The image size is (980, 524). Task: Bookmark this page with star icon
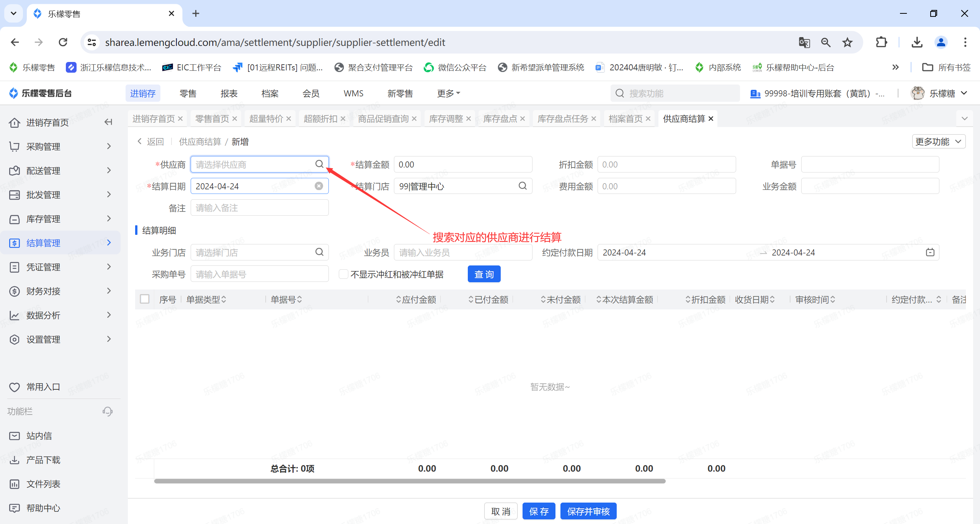click(847, 42)
